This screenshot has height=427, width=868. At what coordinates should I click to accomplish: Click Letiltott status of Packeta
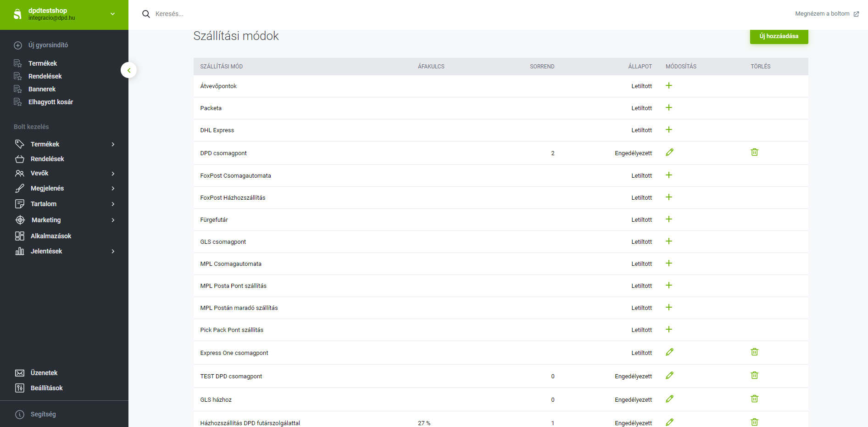pyautogui.click(x=642, y=108)
